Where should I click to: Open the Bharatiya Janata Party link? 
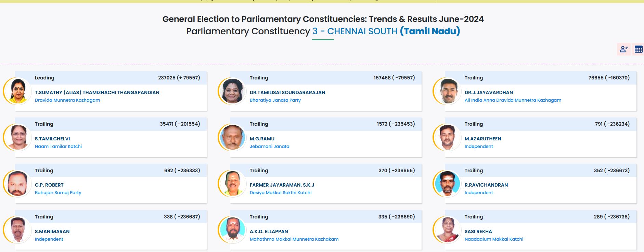tap(275, 100)
